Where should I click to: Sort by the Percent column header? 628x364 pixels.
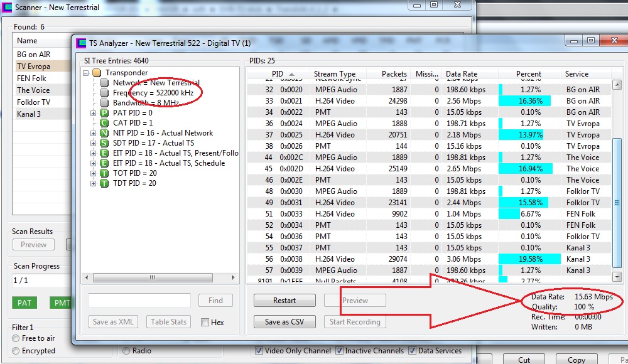[529, 73]
